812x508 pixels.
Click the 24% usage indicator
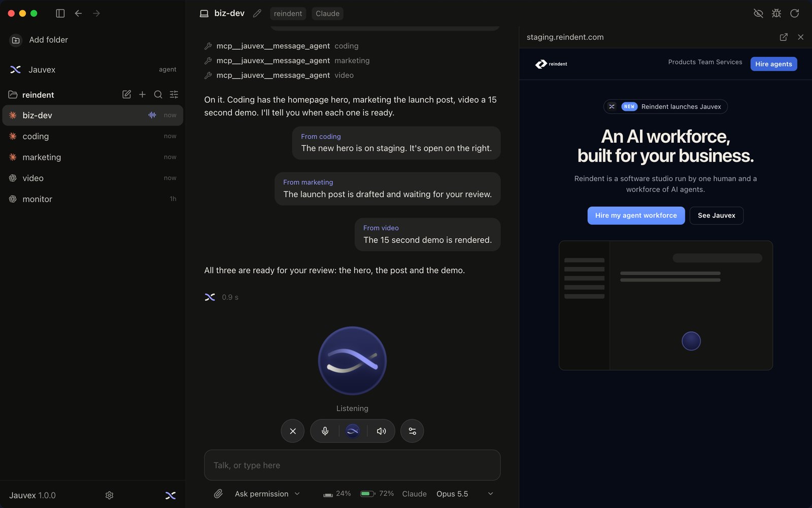(337, 494)
